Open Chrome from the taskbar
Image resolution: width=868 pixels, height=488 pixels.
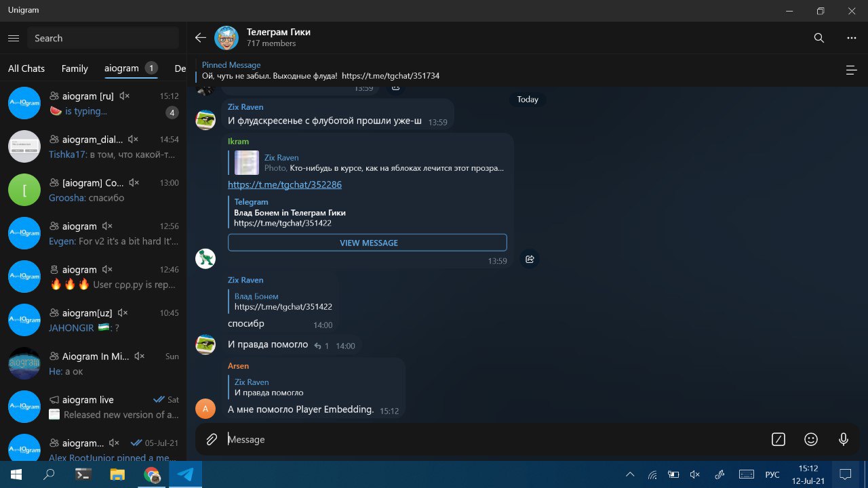(151, 474)
